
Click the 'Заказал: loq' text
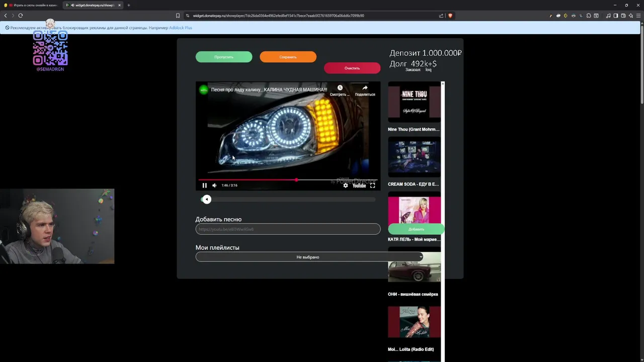(419, 70)
